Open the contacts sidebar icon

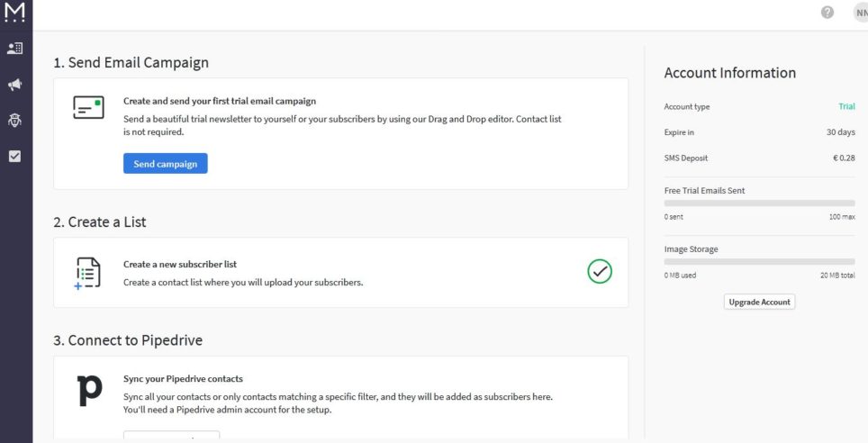pos(15,49)
